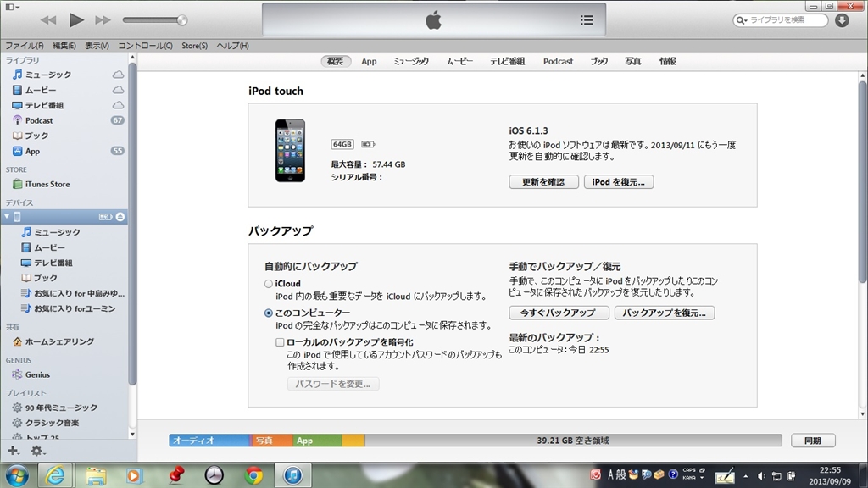Click the cloud icon beside library ムービー
The height and width of the screenshot is (488, 868).
[x=118, y=90]
